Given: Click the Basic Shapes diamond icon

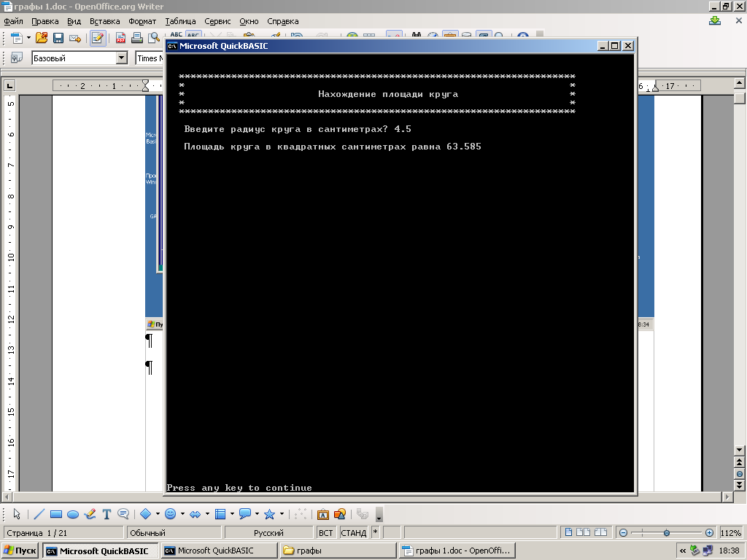Looking at the screenshot, I should click(x=146, y=514).
